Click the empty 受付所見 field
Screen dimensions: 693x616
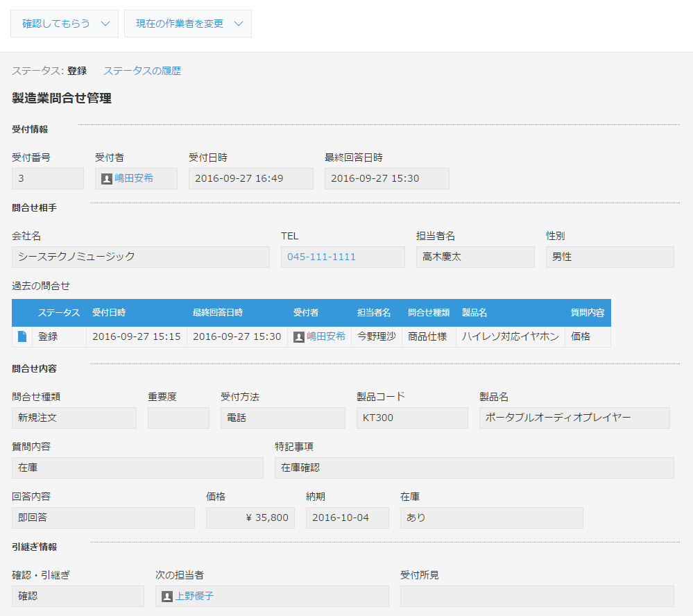[537, 596]
